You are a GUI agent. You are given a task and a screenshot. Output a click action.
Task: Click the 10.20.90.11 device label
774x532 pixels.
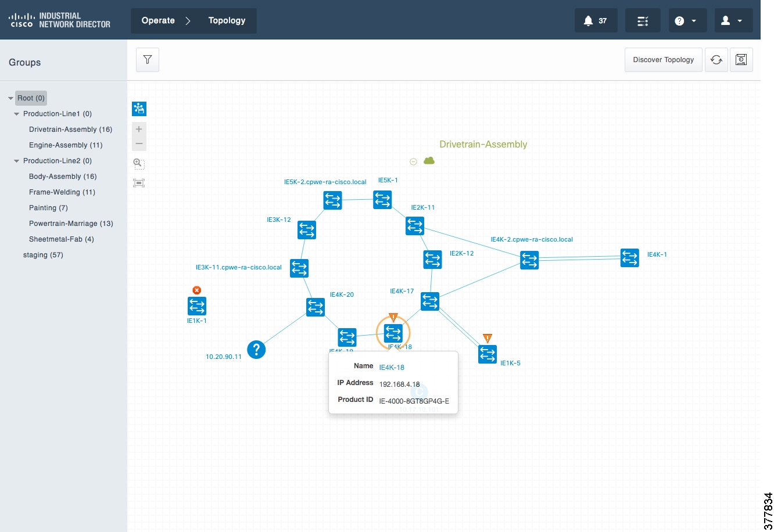click(x=224, y=357)
